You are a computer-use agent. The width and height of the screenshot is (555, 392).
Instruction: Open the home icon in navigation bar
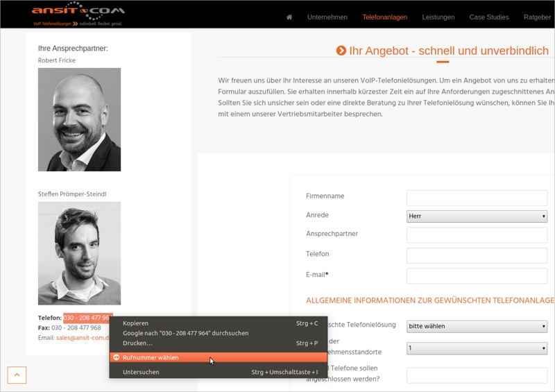point(289,17)
